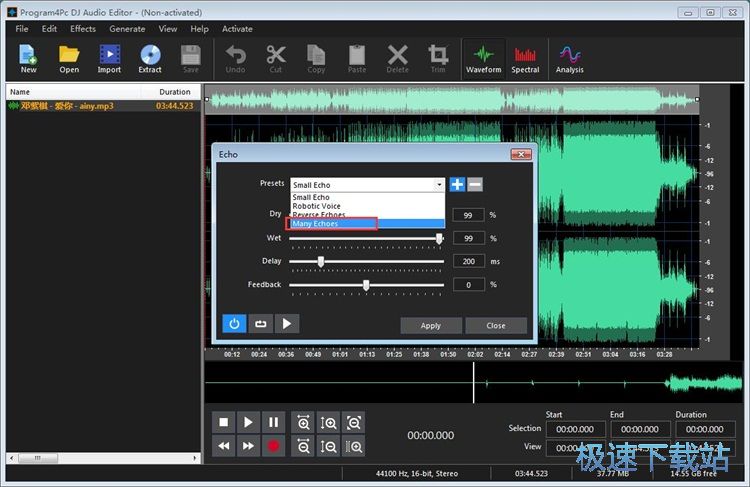Close Echo dialog with red X
Image resolution: width=750 pixels, height=487 pixels.
[x=521, y=154]
